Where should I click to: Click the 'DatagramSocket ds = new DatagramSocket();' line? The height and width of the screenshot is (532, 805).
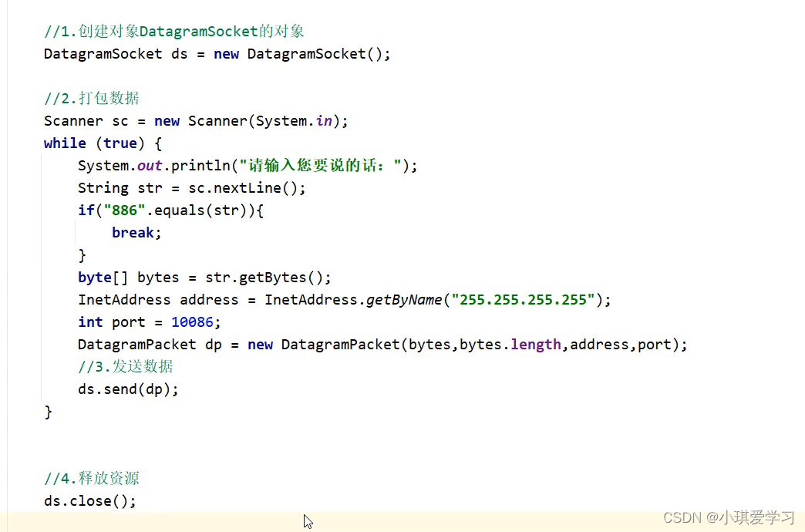point(217,54)
